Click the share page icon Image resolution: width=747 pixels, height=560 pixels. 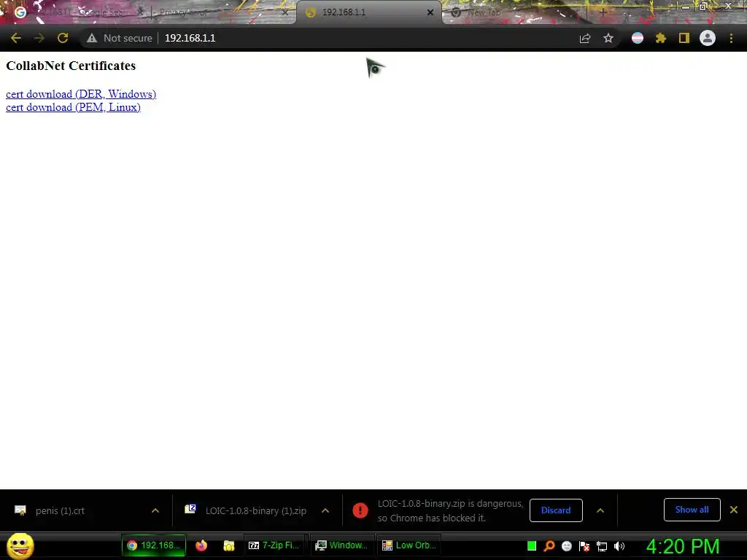(x=585, y=38)
